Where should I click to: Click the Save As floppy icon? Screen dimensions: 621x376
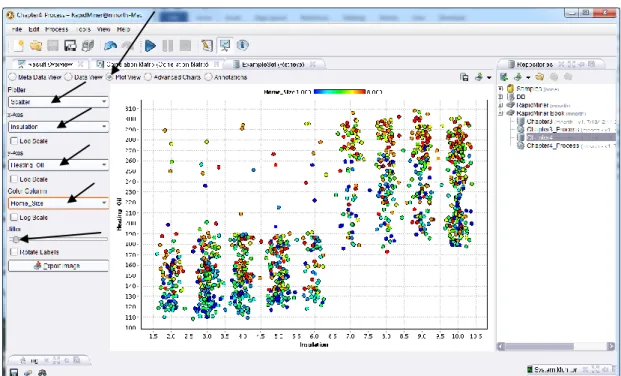pos(70,46)
